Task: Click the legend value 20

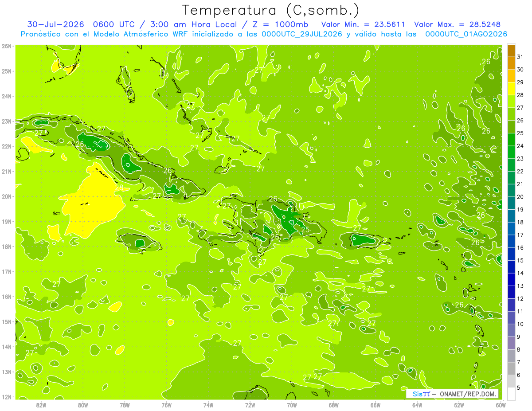Action: [520, 197]
